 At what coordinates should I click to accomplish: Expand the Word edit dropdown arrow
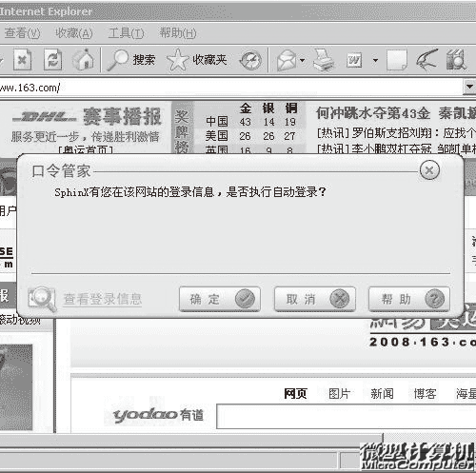(375, 60)
